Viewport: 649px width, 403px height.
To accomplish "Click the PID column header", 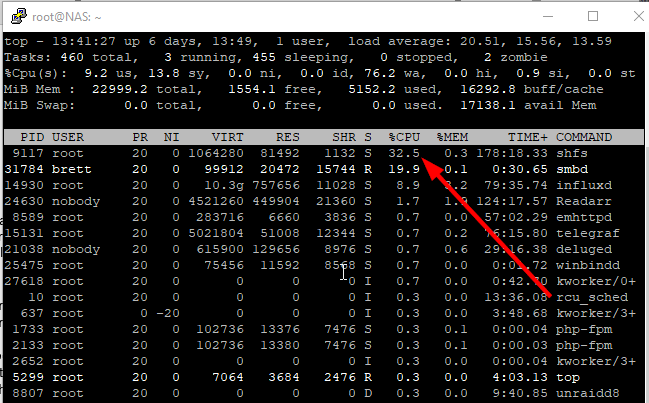I will [x=32, y=137].
